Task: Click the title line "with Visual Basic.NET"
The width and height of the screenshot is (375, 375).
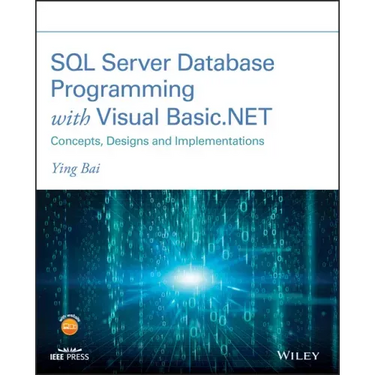Action: (x=161, y=117)
